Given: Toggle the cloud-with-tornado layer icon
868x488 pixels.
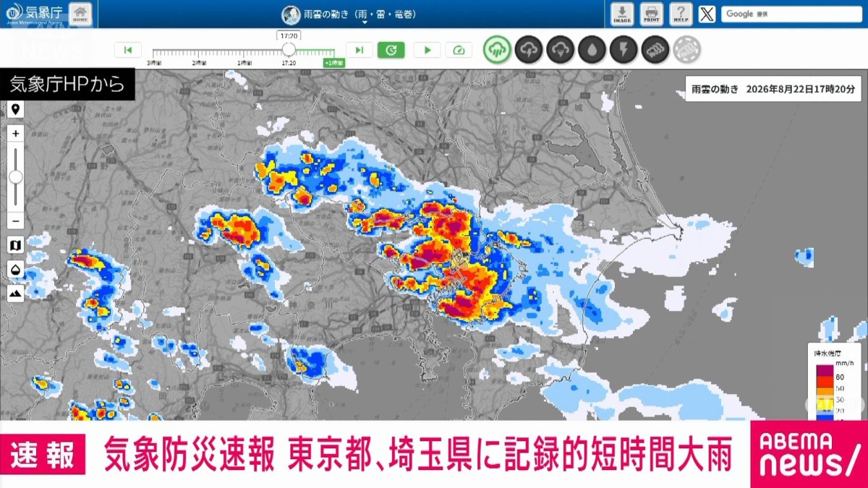Looking at the screenshot, I should tap(561, 50).
